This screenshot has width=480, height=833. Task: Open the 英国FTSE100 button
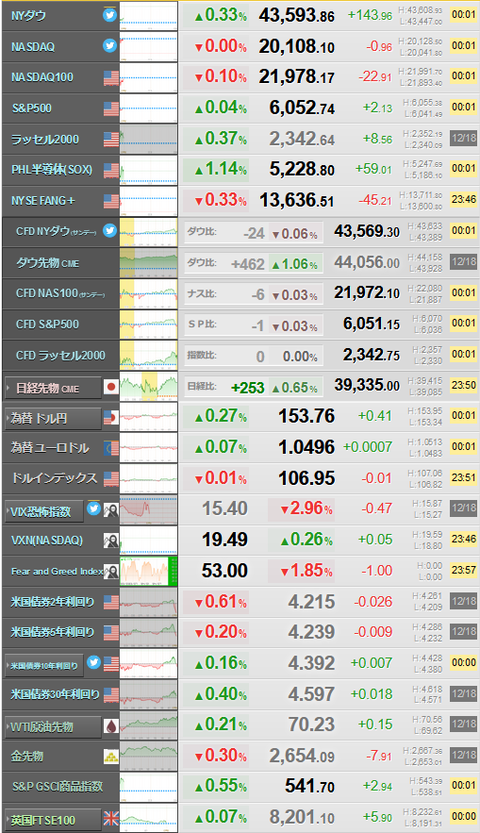(x=53, y=820)
